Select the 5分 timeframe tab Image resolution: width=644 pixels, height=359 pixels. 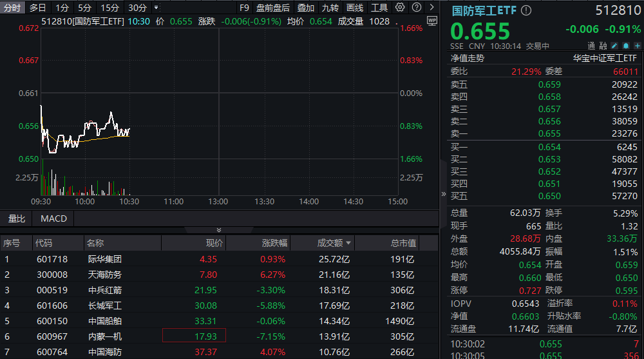[84, 7]
